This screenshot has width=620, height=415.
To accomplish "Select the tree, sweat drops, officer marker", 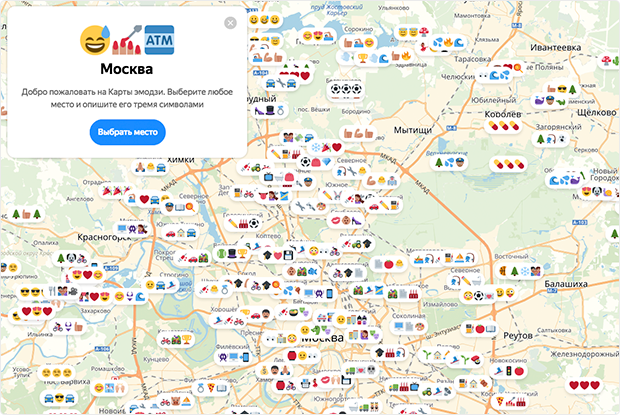I will 449,162.
